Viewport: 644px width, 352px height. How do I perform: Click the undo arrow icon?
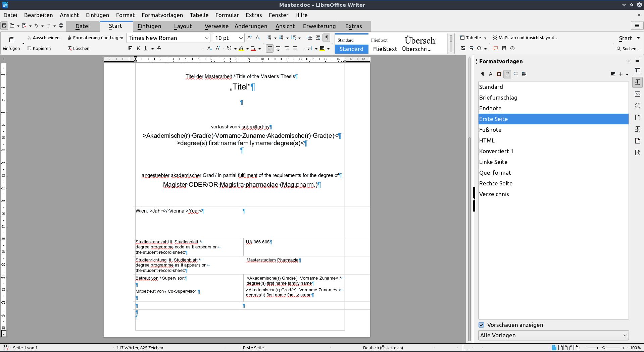coord(36,25)
